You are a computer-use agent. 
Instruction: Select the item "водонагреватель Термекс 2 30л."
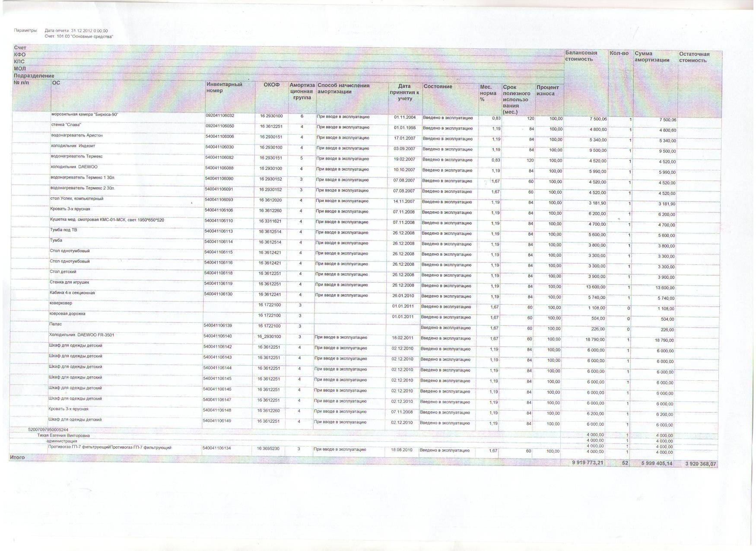click(83, 188)
